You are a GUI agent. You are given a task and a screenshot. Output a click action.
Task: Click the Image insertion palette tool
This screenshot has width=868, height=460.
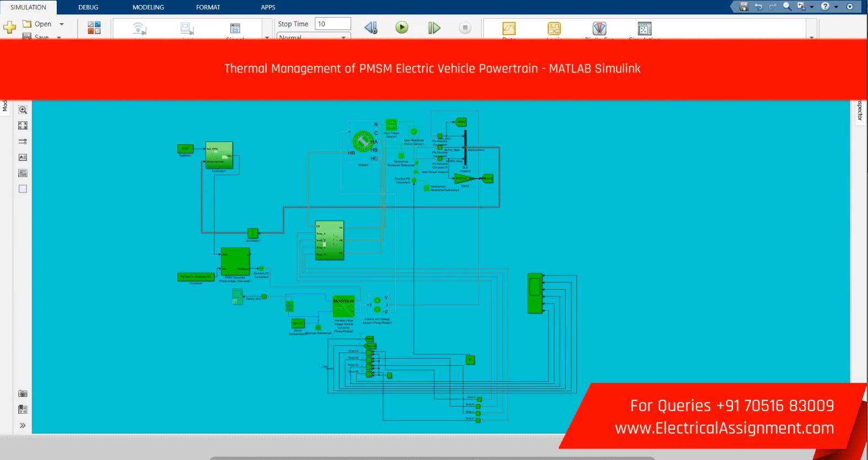click(x=23, y=173)
